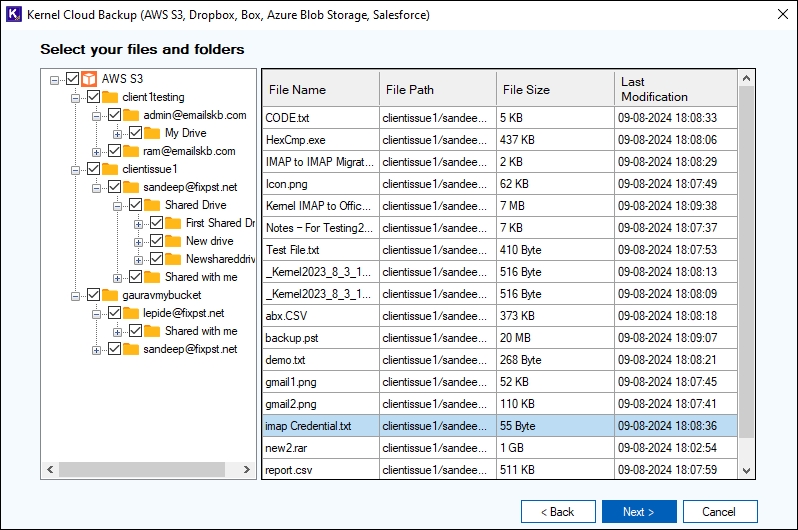This screenshot has height=530, width=798.
Task: Click the Cancel button
Action: (x=720, y=512)
